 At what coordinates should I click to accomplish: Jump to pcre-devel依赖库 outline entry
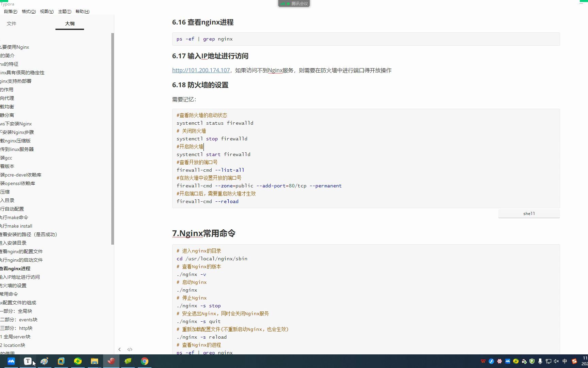21,175
